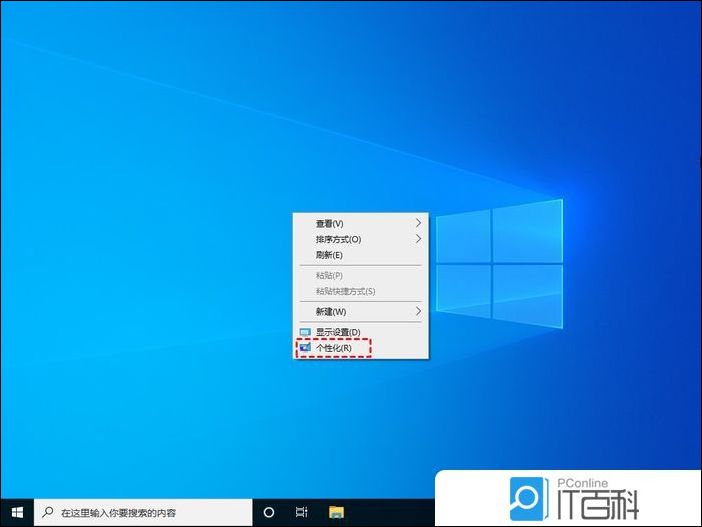Select 粘贴快捷方式(S) in context menu
The height and width of the screenshot is (527, 702).
[x=361, y=291]
